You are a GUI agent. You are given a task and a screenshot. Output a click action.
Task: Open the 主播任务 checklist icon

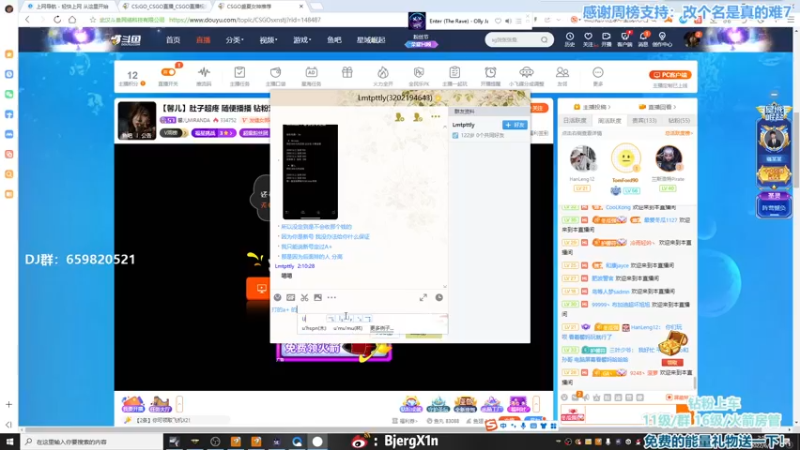point(239,72)
